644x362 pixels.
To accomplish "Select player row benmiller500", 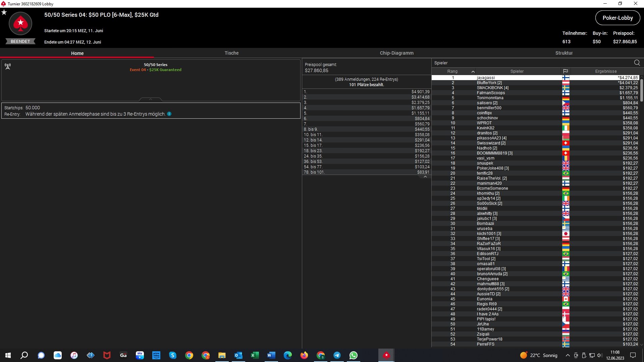I will pyautogui.click(x=535, y=108).
